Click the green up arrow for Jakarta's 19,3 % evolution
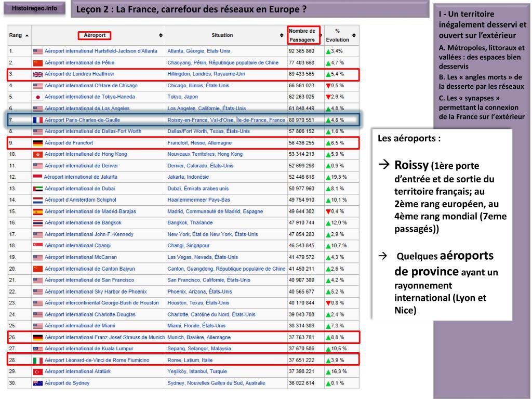 pos(328,178)
